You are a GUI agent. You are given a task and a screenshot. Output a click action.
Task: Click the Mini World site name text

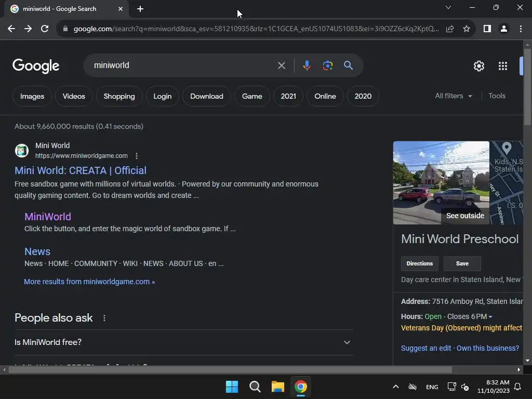[x=52, y=145]
